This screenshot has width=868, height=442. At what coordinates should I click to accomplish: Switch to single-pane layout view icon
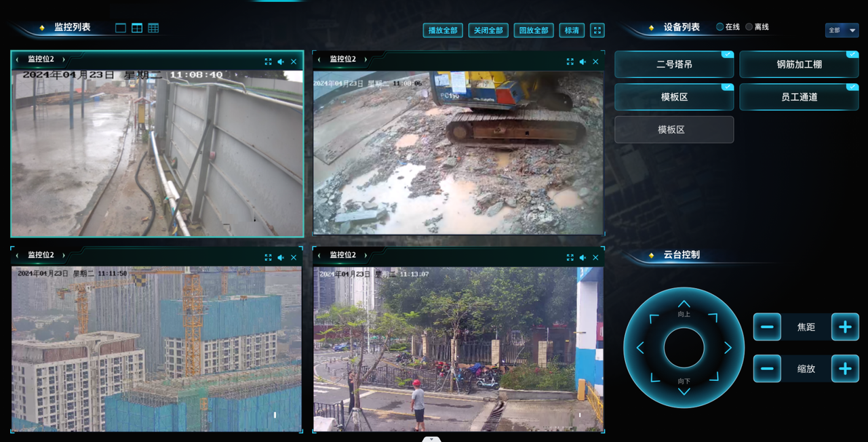click(x=121, y=28)
